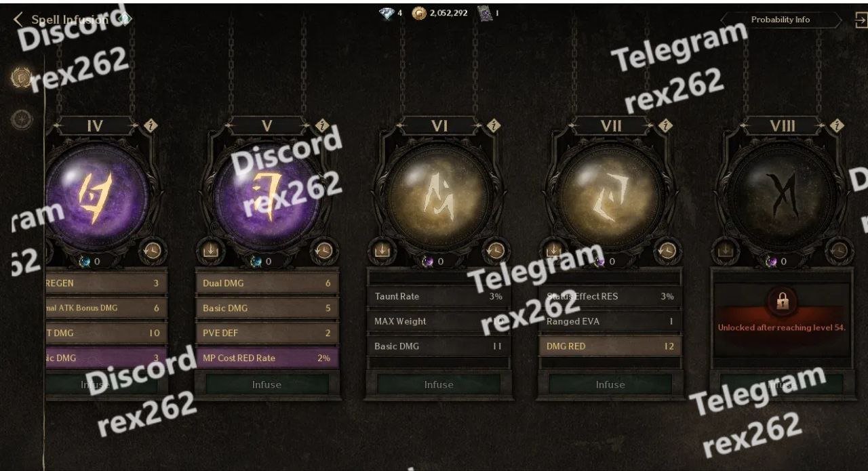868x471 pixels.
Task: Open the Probability Info panel
Action: pos(780,20)
